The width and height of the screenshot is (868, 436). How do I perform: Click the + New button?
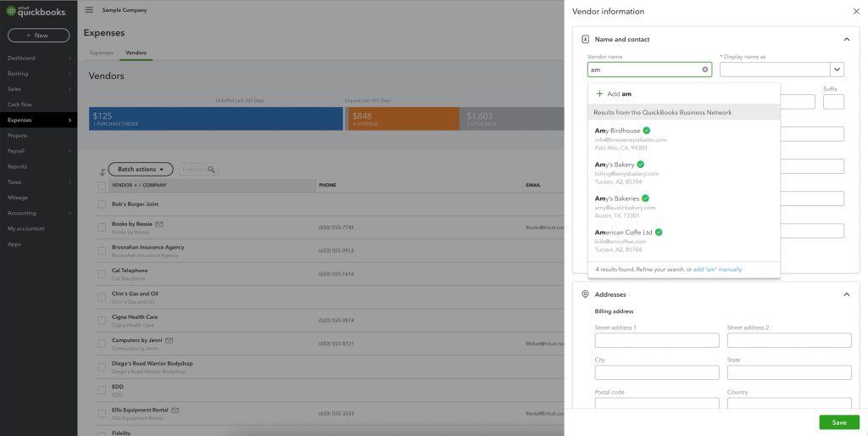(x=38, y=36)
